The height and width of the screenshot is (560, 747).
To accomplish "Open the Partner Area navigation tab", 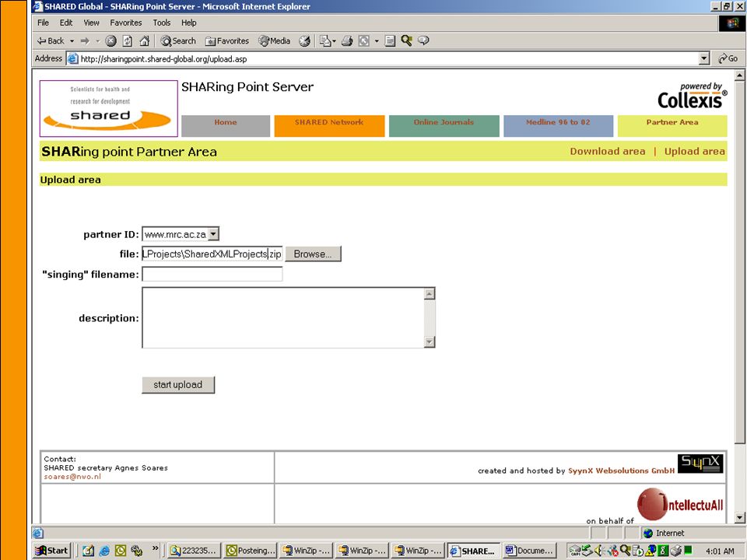I will [x=672, y=126].
